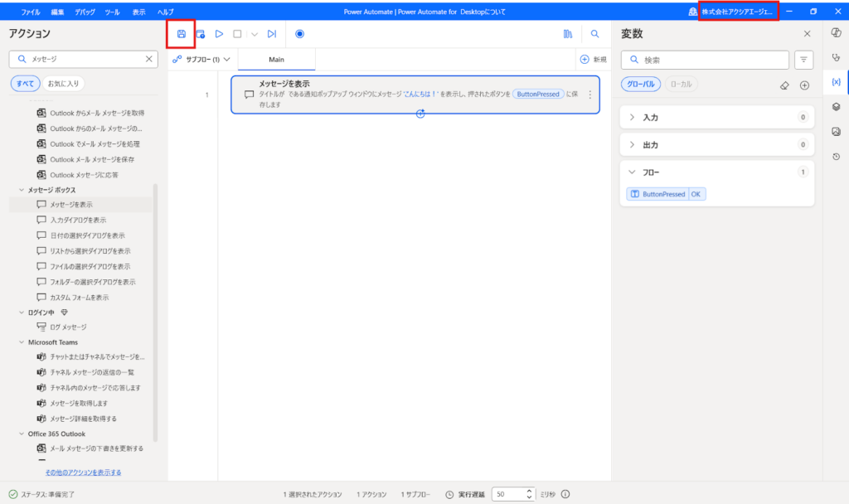Screen dimensions: 849x504
Task: Click the その他のアクションを表示する link
Action: [83, 472]
